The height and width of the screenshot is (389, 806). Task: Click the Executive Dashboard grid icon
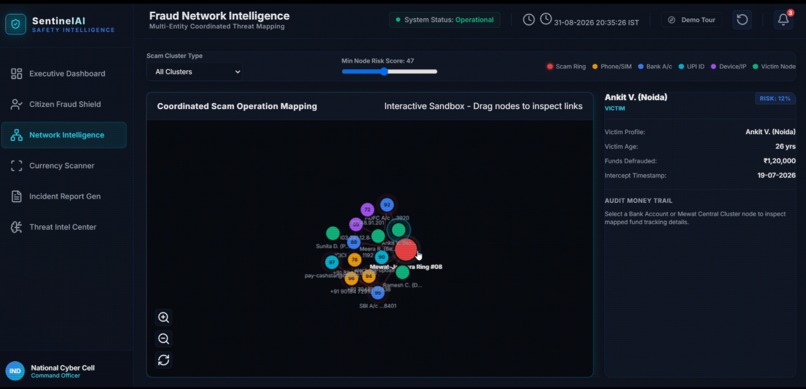16,73
